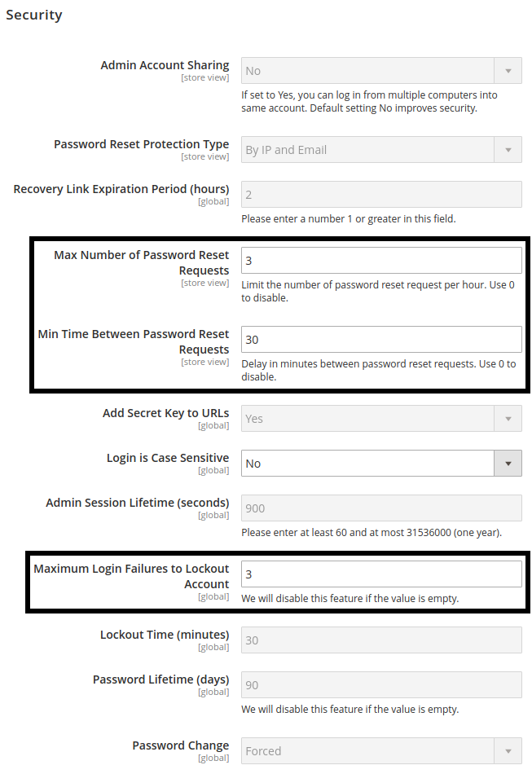The image size is (532, 774).
Task: Click the Login is Case Sensitive label text
Action: coord(168,458)
